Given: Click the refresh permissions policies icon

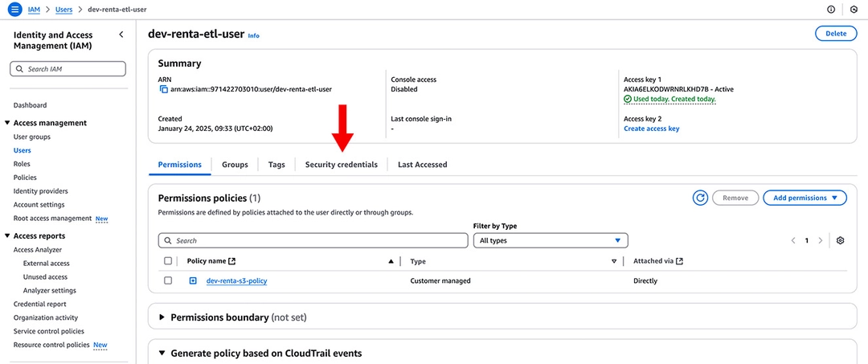Looking at the screenshot, I should click(x=700, y=198).
